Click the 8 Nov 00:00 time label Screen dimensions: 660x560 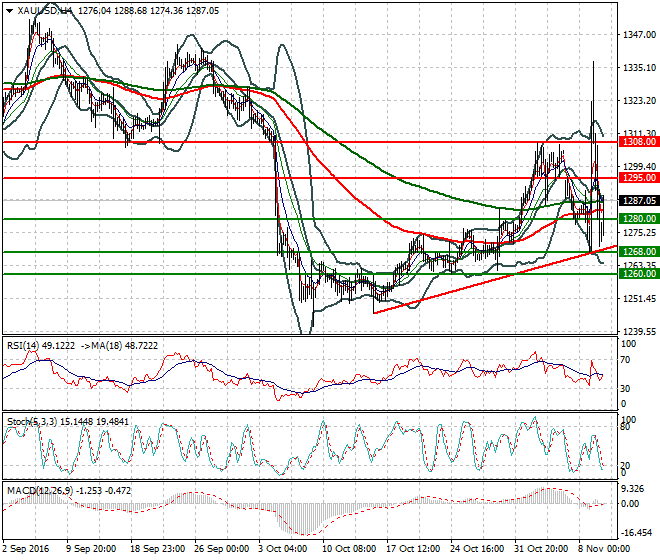604,549
